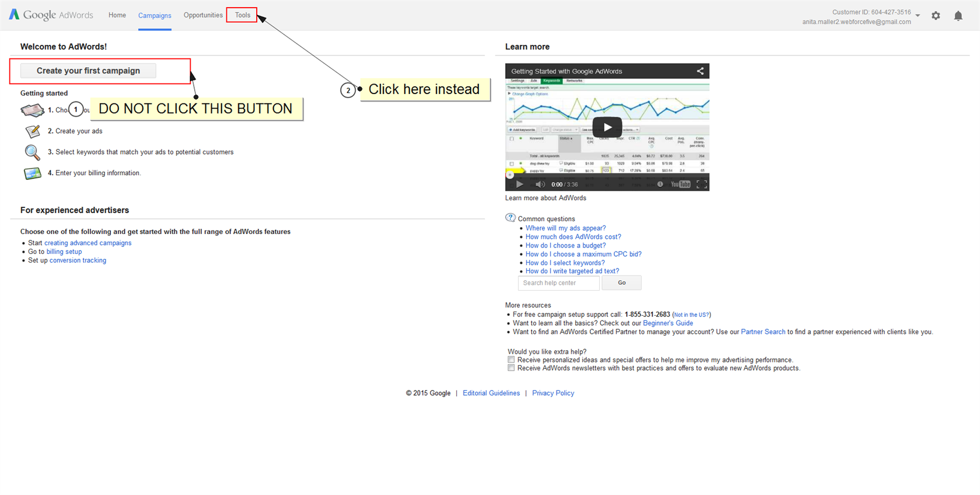980x495 pixels.
Task: Check the AdWords newsletters checkbox
Action: click(511, 368)
